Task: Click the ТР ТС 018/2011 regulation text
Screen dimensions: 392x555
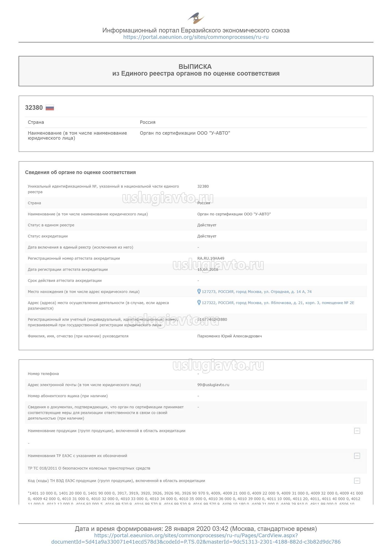Action: pyautogui.click(x=89, y=468)
